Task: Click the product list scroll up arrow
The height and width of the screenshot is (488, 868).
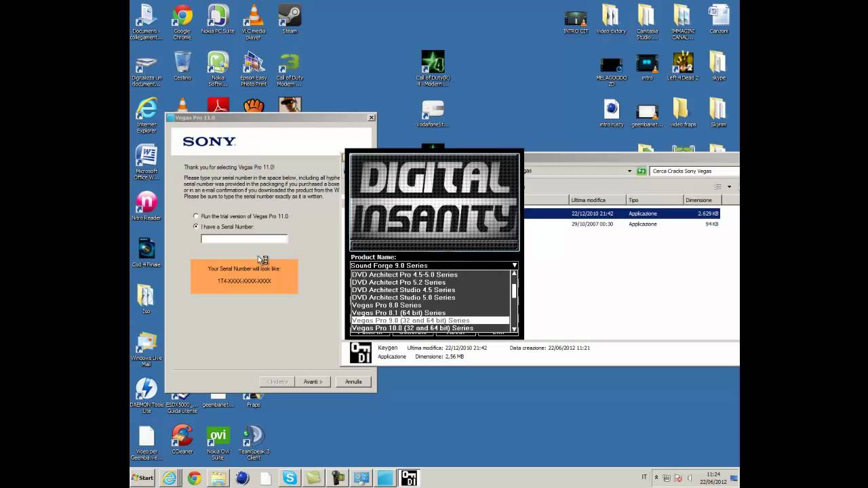Action: (514, 273)
